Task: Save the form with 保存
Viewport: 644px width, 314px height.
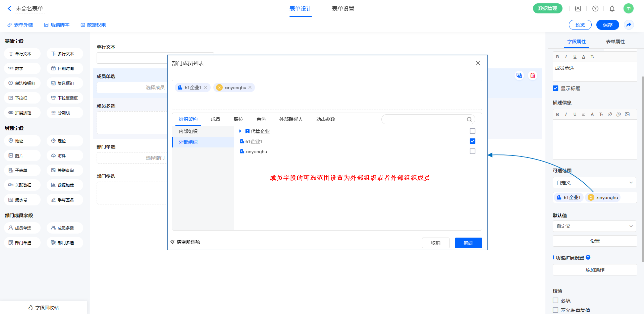Action: 607,25
